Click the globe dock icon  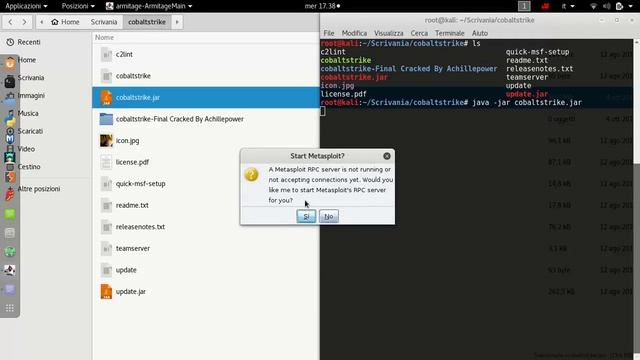pyautogui.click(x=10, y=251)
